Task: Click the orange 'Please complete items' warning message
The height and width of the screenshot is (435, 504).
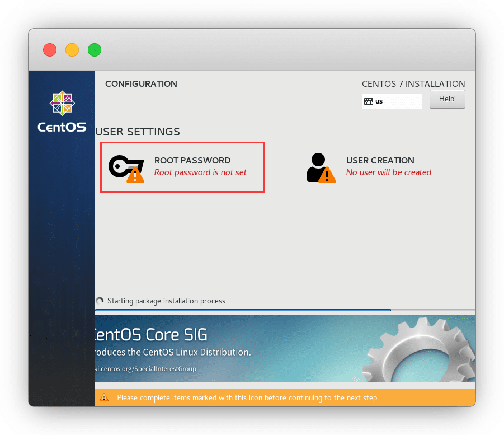Action: [247, 397]
